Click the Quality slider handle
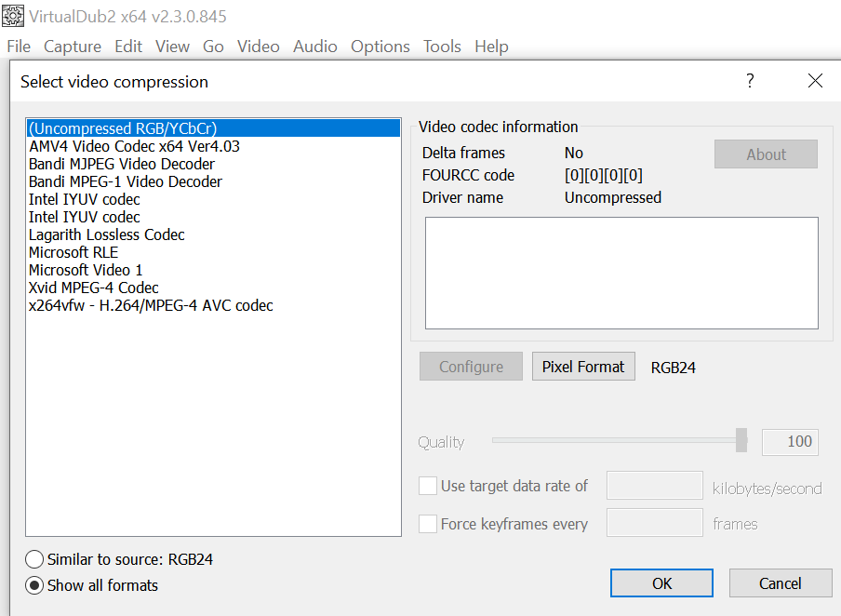Image resolution: width=841 pixels, height=616 pixels. click(741, 440)
